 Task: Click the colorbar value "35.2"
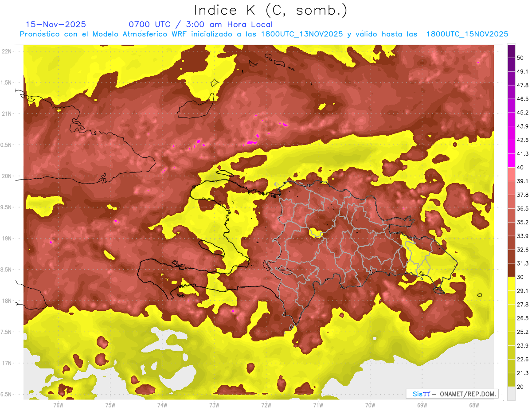[x=523, y=222]
